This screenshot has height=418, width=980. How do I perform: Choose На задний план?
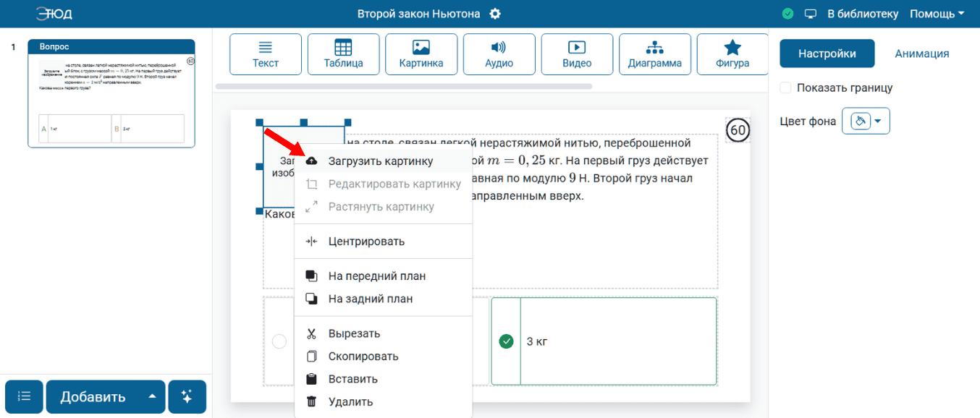[383, 298]
